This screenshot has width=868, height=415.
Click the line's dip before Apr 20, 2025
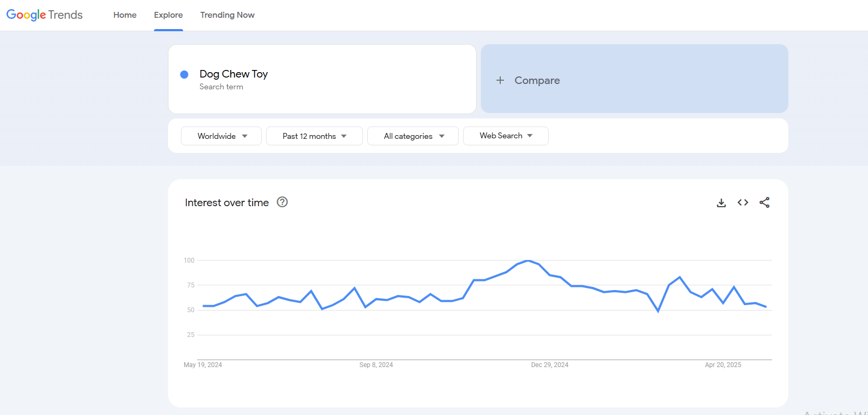[658, 311]
